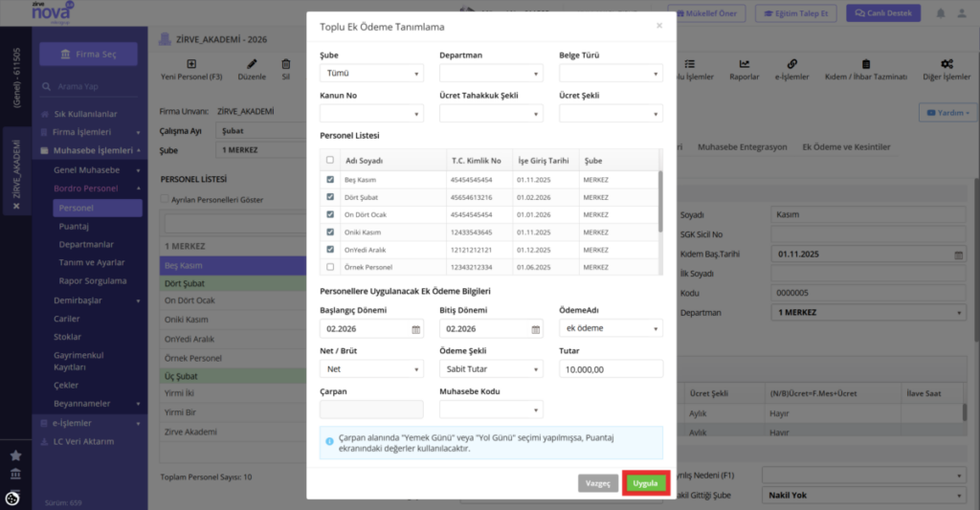
Task: Uncheck the Beş Kasım personnel checkbox
Action: 330,179
